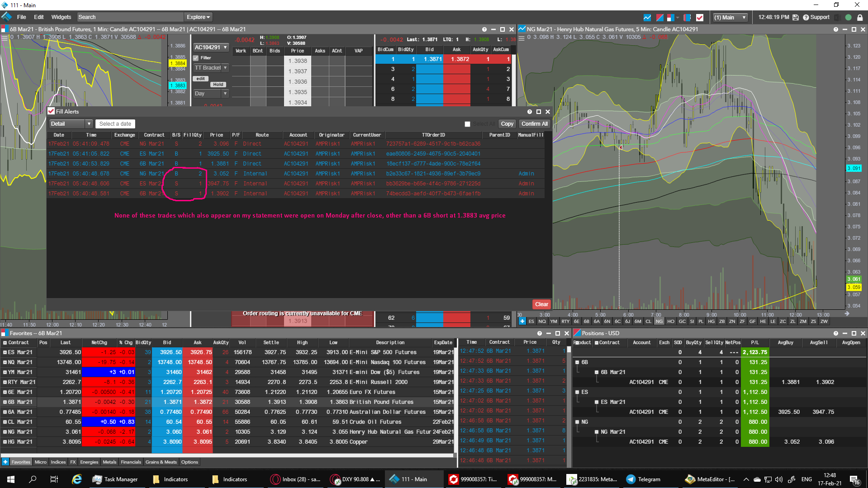Open the positions widget icon in top toolbar

(x=660, y=17)
